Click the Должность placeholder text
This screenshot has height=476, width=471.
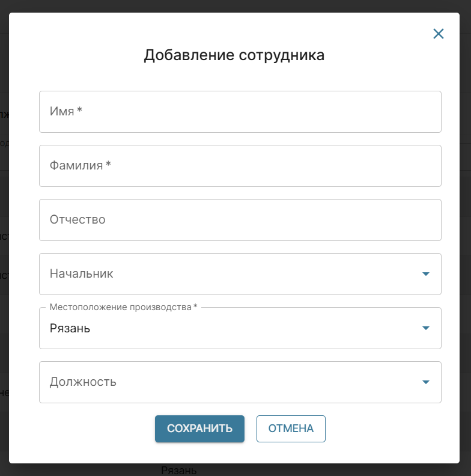(83, 382)
